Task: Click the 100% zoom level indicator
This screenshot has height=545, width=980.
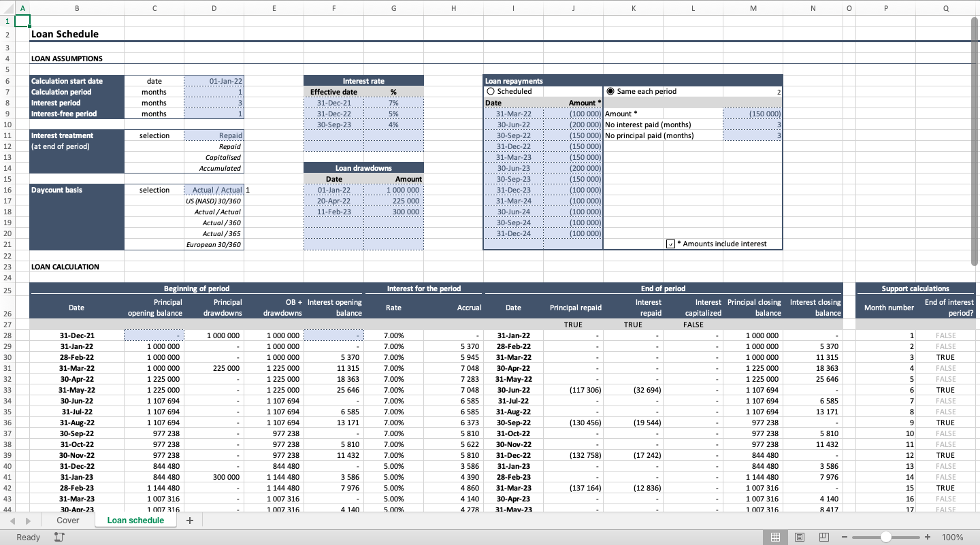Action: [x=952, y=538]
